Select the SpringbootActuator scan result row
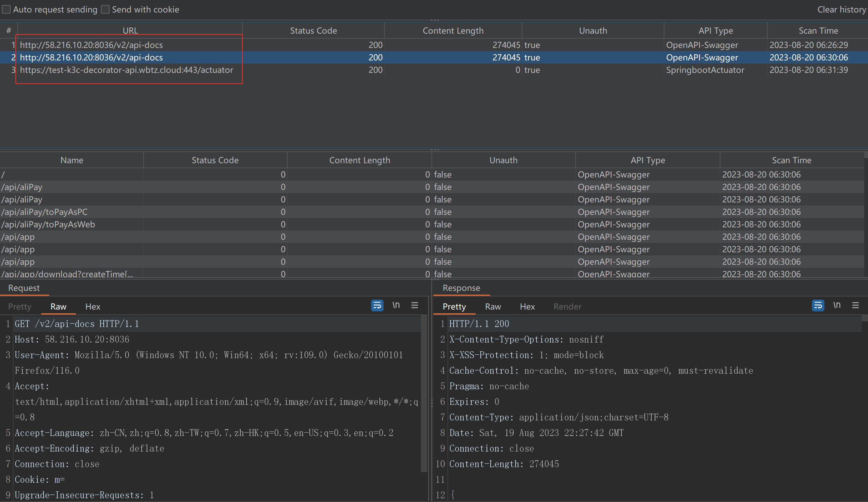The height and width of the screenshot is (502, 868). 127,70
